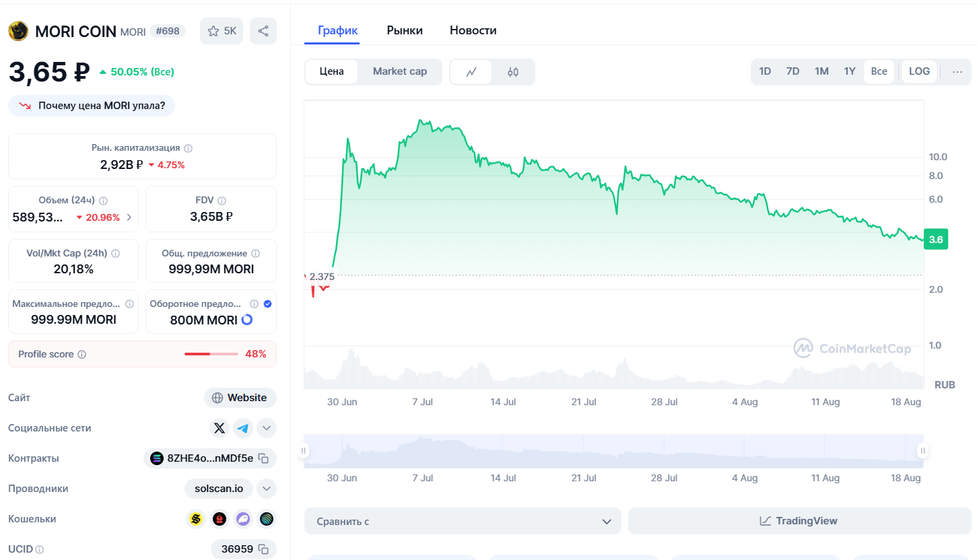The height and width of the screenshot is (560, 977).
Task: Click the info icon next to Объем (24ч)
Action: pos(104,201)
